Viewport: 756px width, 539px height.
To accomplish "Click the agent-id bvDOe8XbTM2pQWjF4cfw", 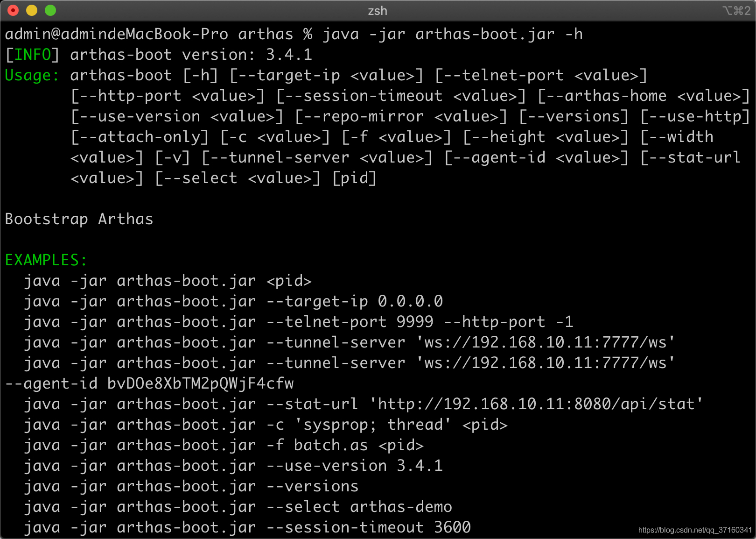I will (x=149, y=383).
